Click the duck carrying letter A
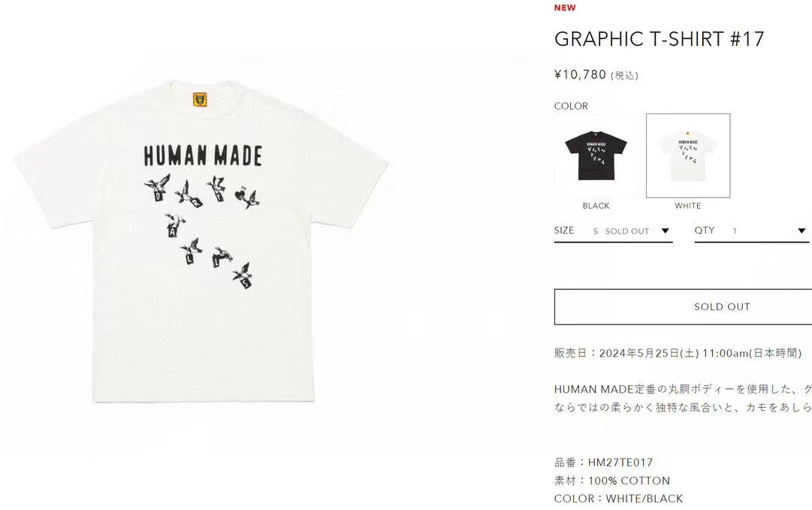The height and width of the screenshot is (510, 812). click(174, 225)
